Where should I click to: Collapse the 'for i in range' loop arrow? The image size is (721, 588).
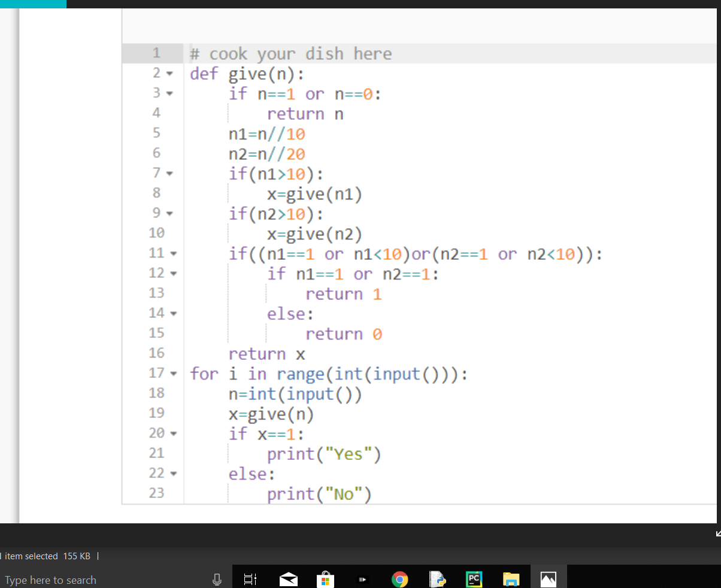pos(174,374)
